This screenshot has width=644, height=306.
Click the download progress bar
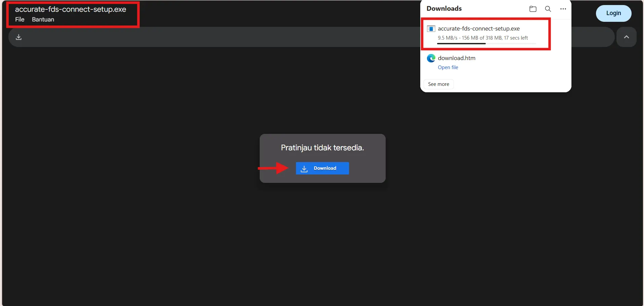[486, 44]
